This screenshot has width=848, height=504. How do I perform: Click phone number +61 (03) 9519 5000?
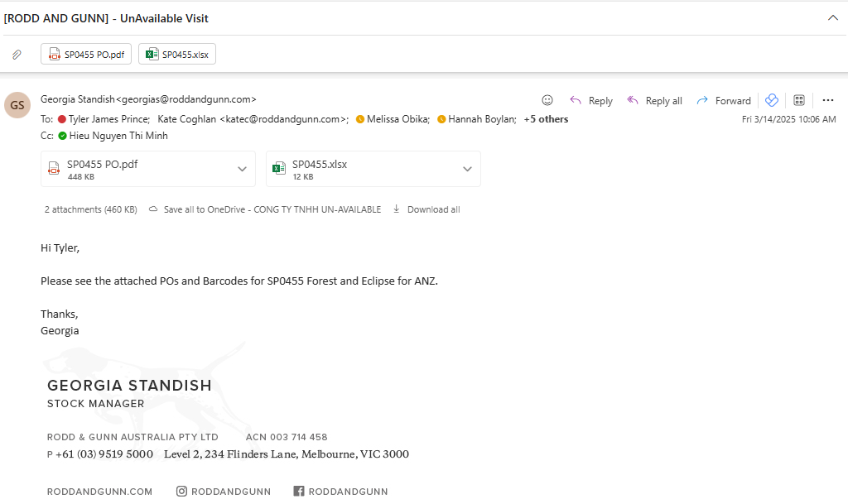click(x=104, y=454)
